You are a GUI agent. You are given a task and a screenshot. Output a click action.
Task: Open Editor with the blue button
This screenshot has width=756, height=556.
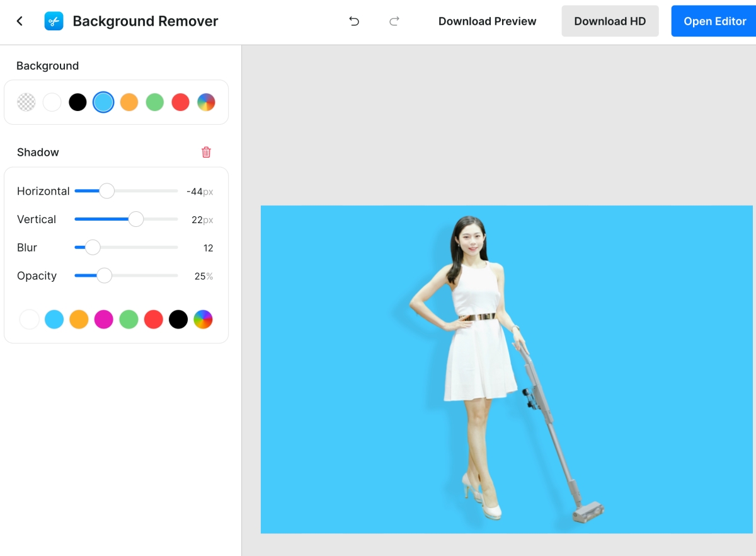(x=714, y=21)
